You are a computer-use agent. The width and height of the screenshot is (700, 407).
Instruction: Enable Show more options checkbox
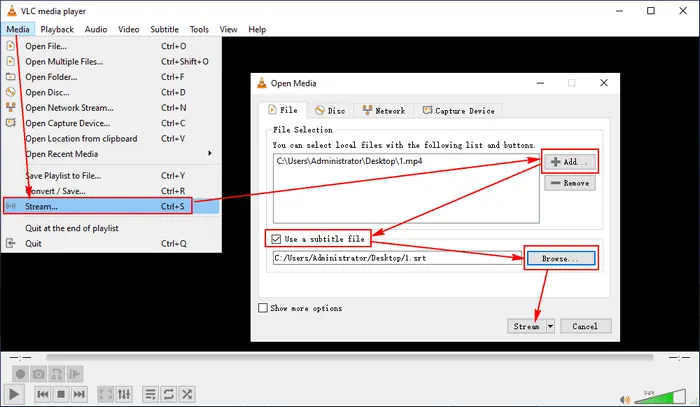pyautogui.click(x=263, y=308)
